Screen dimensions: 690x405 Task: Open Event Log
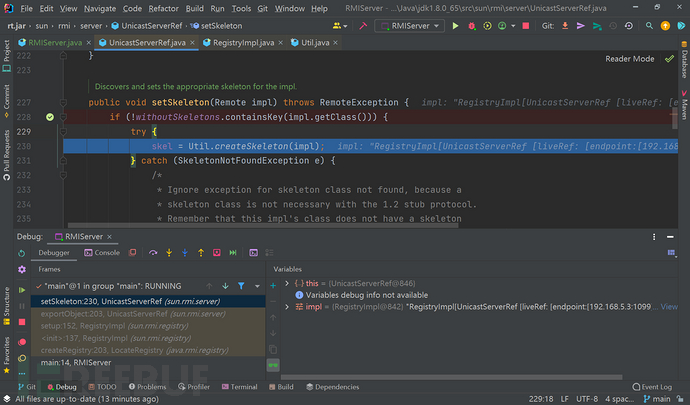point(652,387)
